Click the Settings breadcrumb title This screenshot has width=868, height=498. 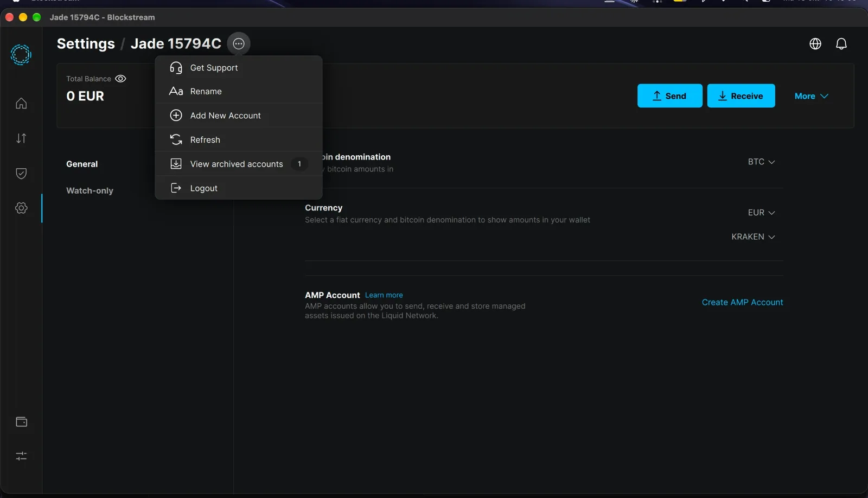coord(86,43)
